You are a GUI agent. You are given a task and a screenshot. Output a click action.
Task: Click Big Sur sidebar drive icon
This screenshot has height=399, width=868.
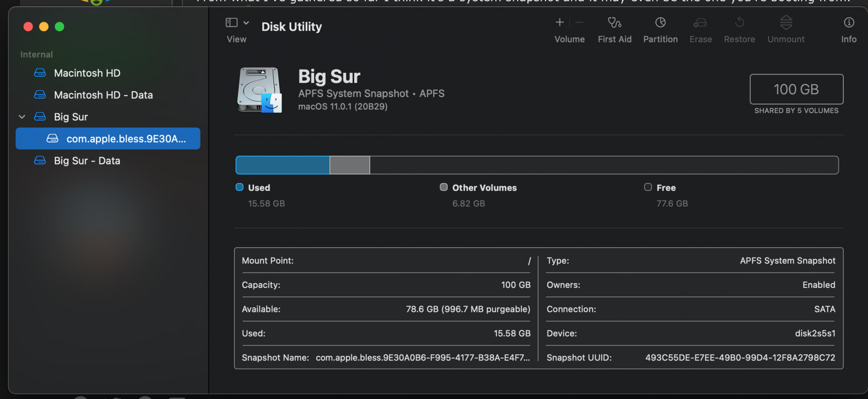40,117
